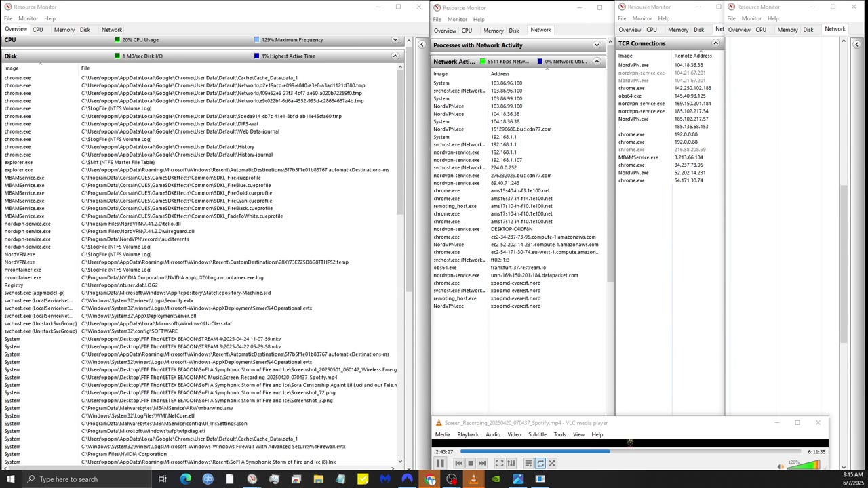Select the obs64.exe frankfurt-37.restream.io row
868x488 pixels.
click(517, 268)
